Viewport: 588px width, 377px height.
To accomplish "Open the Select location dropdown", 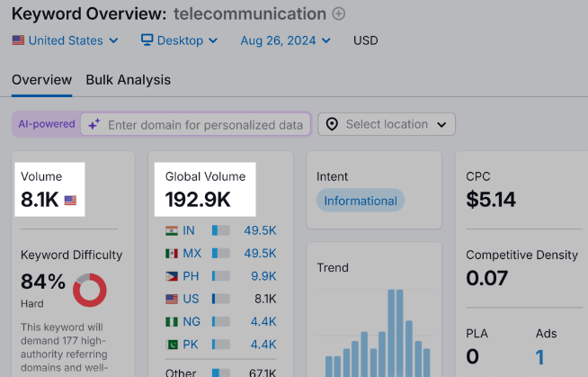I will 387,124.
